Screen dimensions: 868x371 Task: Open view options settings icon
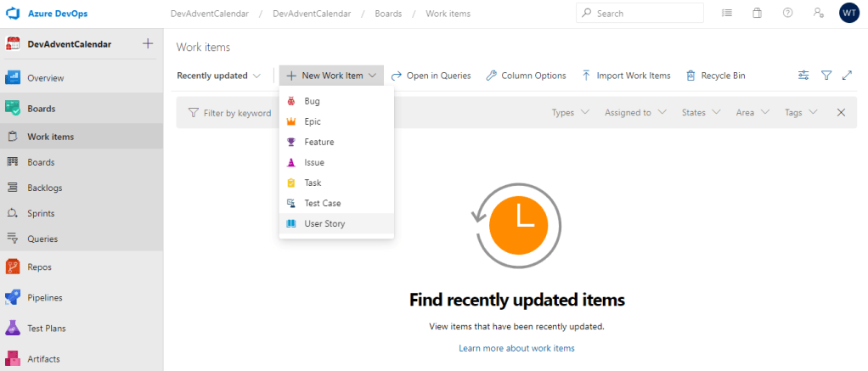pyautogui.click(x=803, y=76)
